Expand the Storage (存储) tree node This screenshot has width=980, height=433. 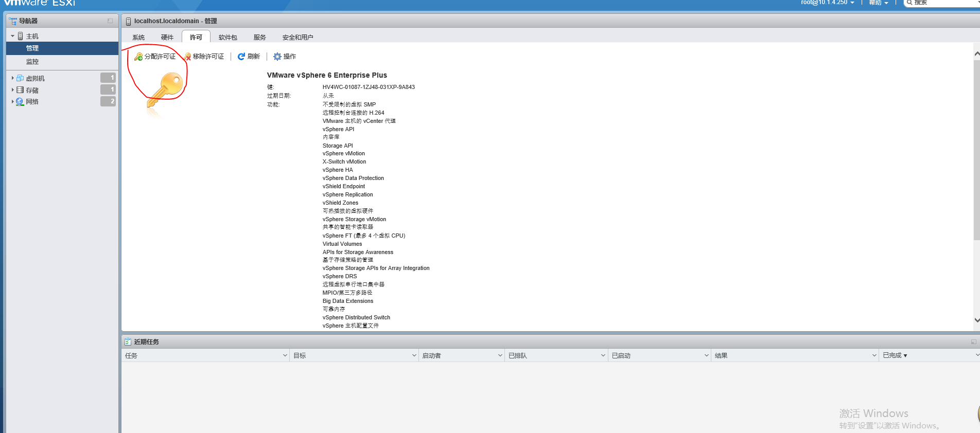[13, 90]
